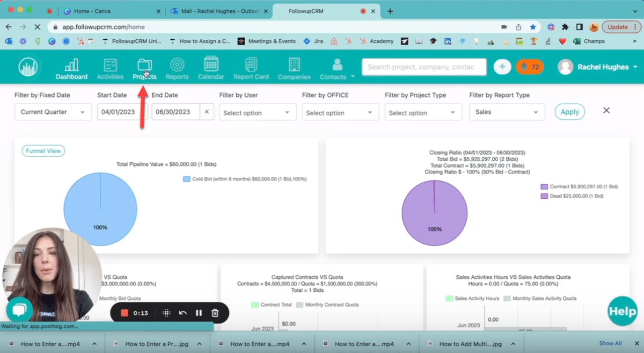Open the Dashboard icon in navbar

tap(71, 65)
